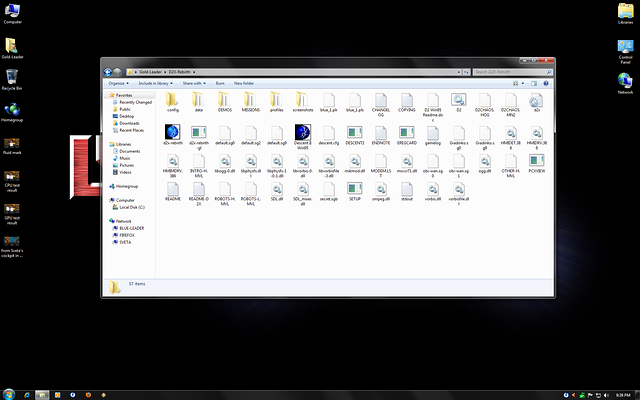The image size is (640, 400).
Task: Select the d2x-rebirth application icon
Action: pos(172,132)
